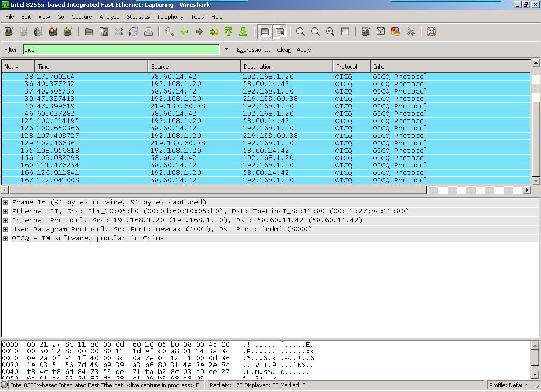
Task: Expand the Ethernet II details
Action: [x=5, y=211]
